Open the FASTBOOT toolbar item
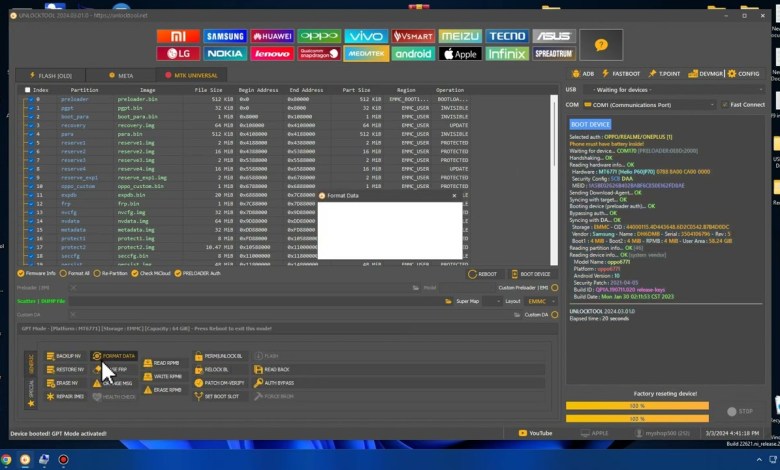This screenshot has height=470, width=780. click(x=621, y=74)
